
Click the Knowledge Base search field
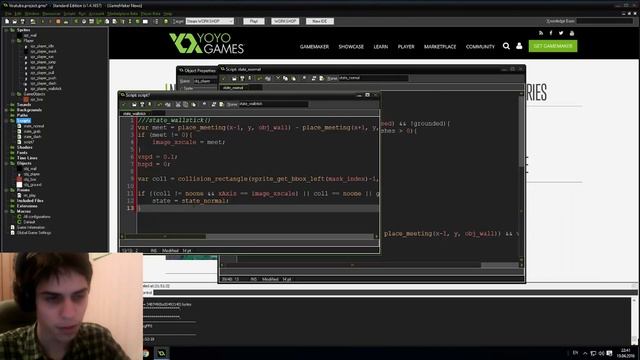click(x=604, y=21)
